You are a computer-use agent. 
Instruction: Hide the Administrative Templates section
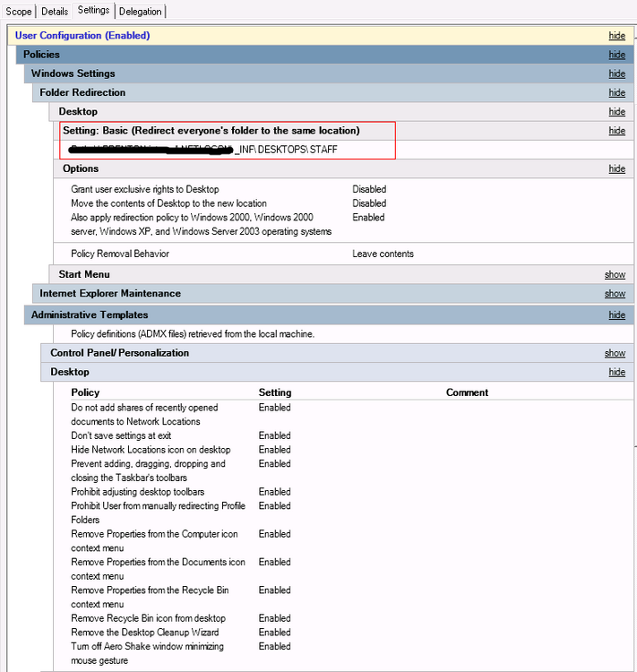point(617,315)
